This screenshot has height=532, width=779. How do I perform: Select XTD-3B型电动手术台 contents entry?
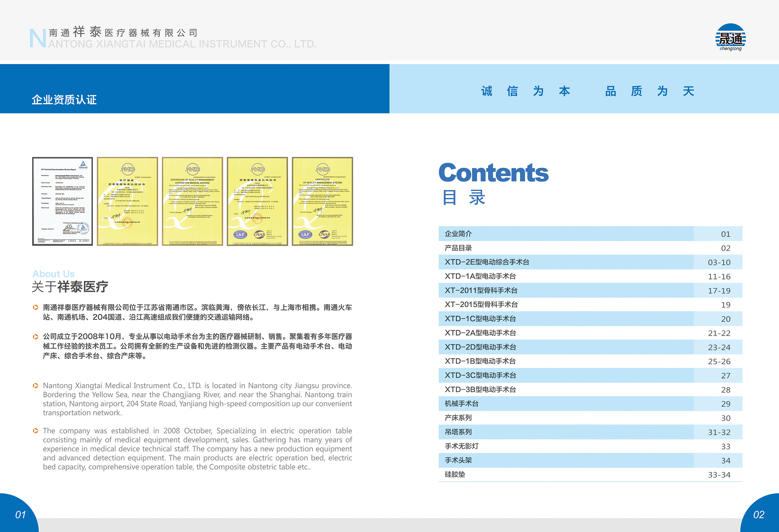tap(590, 390)
